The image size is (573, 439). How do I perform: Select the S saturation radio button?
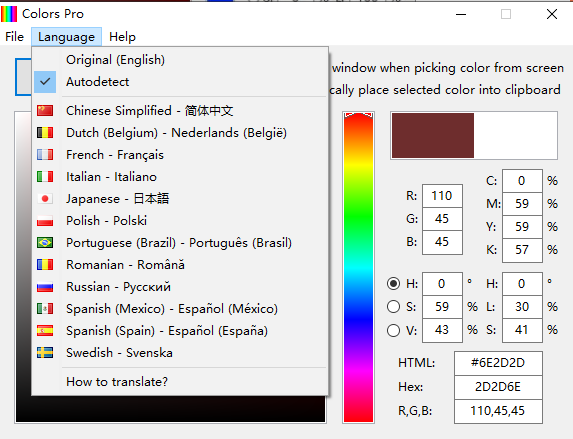(393, 307)
